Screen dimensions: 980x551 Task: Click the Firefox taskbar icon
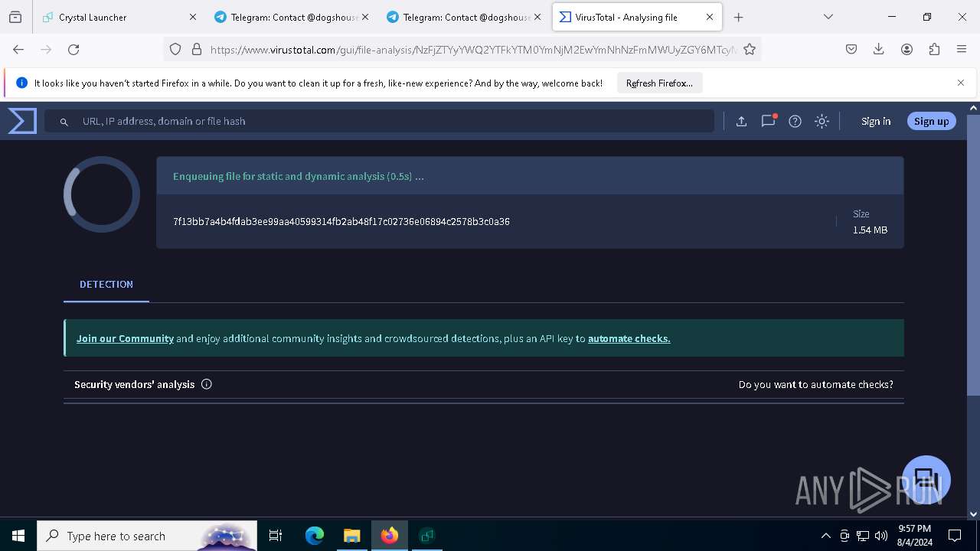point(390,536)
